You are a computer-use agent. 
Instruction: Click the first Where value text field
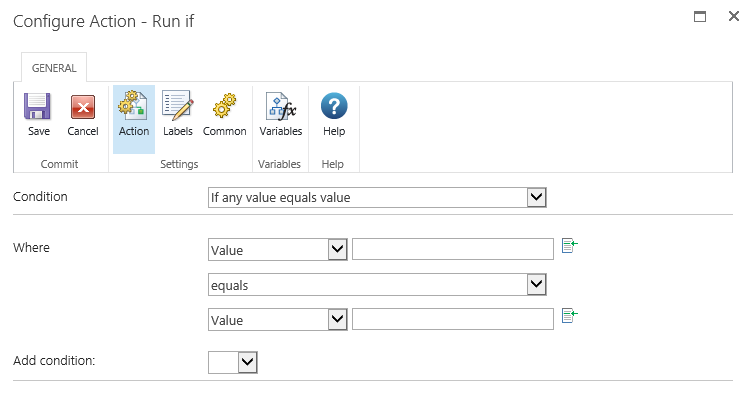pyautogui.click(x=452, y=249)
